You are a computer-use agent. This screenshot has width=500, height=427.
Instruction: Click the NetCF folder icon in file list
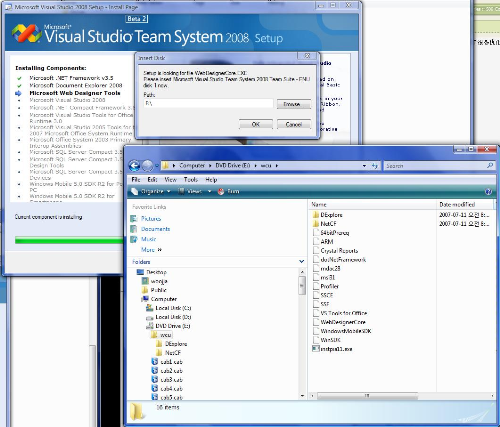[316, 224]
